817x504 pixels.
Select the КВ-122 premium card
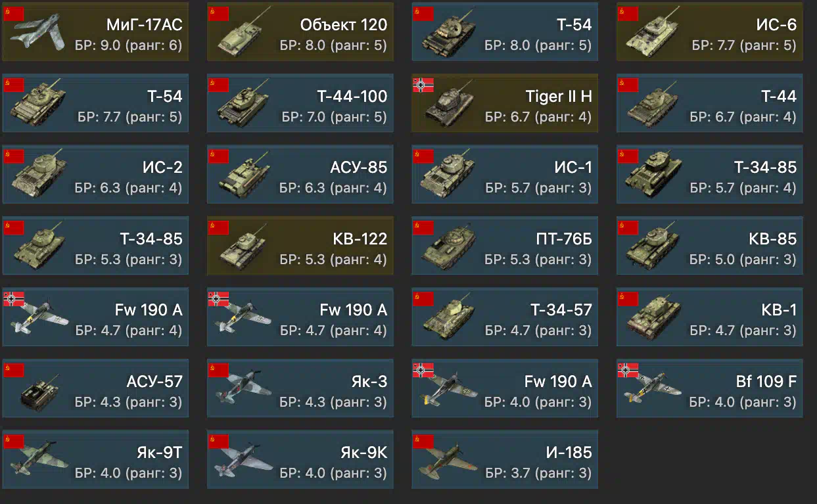(300, 246)
